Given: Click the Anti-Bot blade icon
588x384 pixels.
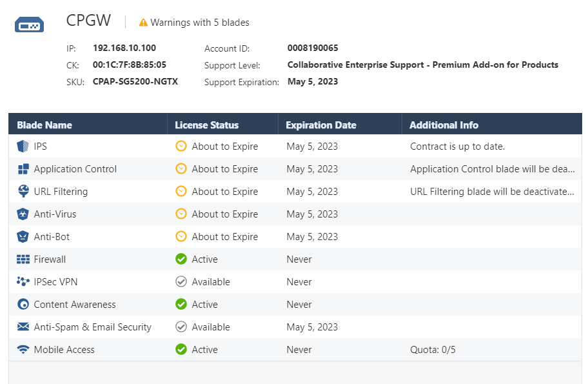Looking at the screenshot, I should 23,237.
